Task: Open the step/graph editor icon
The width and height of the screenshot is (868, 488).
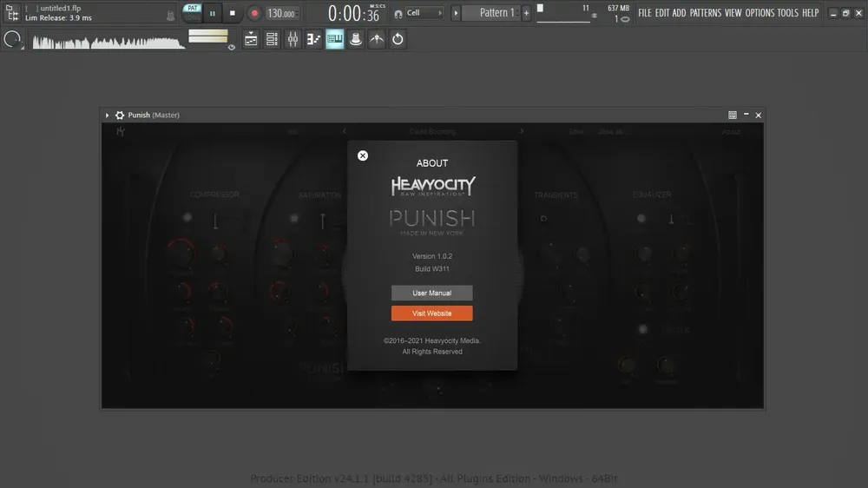Action: pos(314,39)
